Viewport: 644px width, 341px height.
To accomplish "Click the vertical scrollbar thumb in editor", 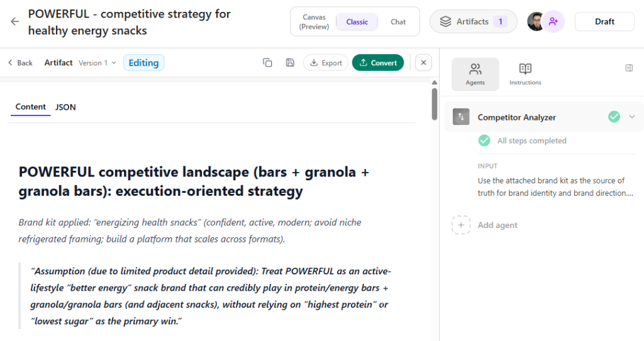I will click(434, 103).
